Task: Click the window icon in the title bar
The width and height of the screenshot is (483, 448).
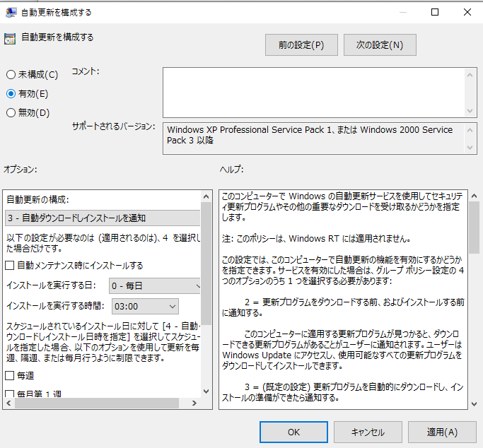Action: [x=11, y=12]
